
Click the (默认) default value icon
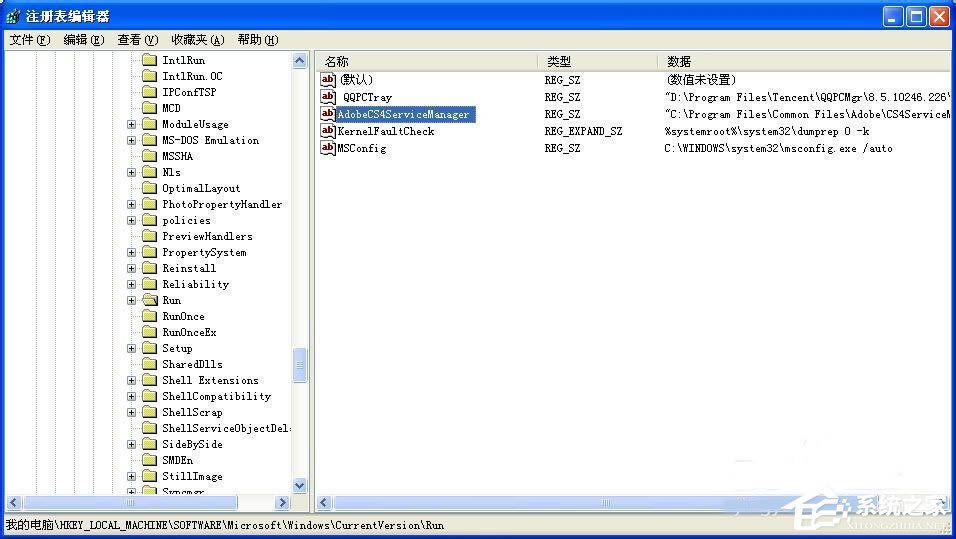[328, 80]
